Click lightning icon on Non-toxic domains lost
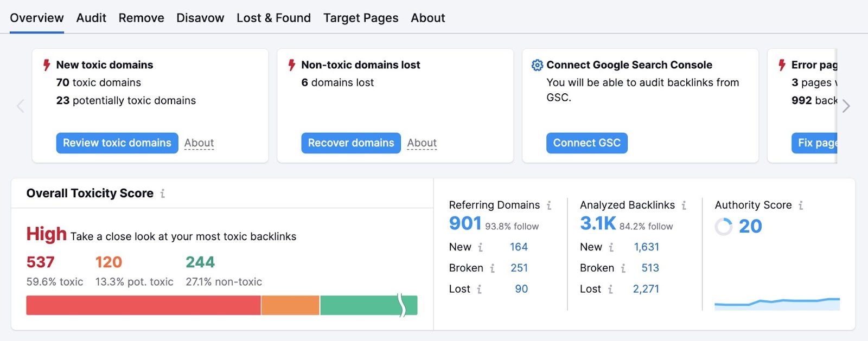Image resolution: width=868 pixels, height=341 pixels. pos(292,65)
